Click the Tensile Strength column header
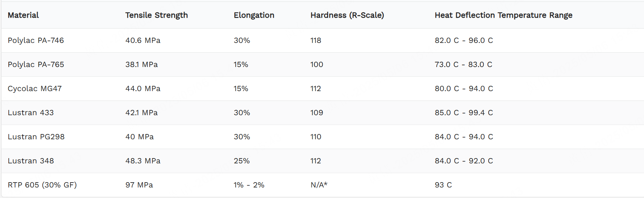 (156, 15)
